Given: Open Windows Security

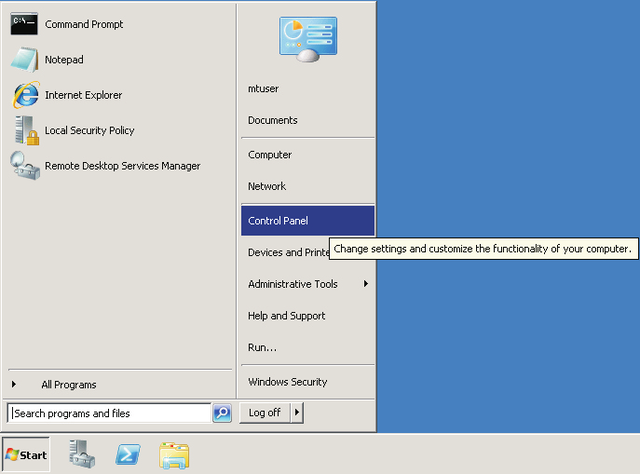Looking at the screenshot, I should click(308, 382).
